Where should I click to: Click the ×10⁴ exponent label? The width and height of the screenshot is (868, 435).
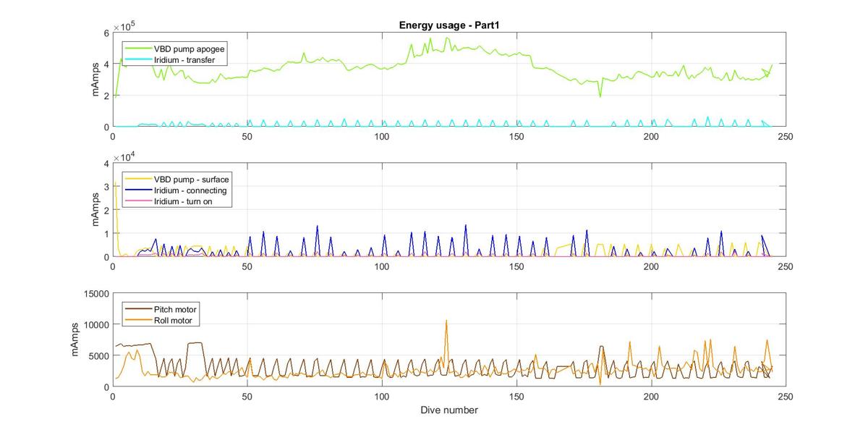[125, 156]
